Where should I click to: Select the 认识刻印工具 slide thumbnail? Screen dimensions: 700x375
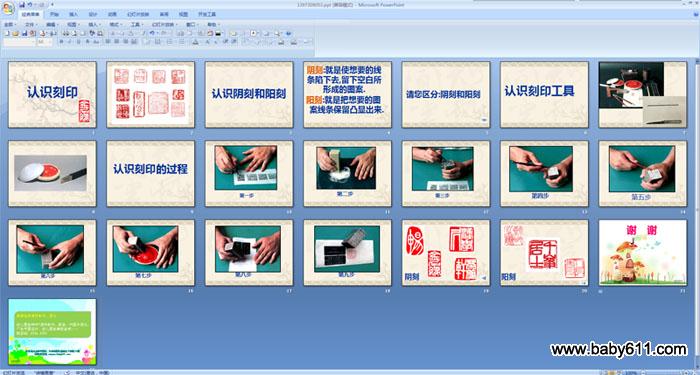click(x=544, y=94)
